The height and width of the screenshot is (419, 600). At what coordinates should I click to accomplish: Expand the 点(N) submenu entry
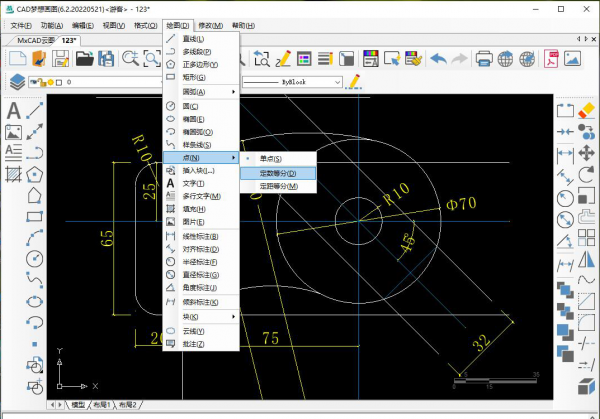coord(201,158)
